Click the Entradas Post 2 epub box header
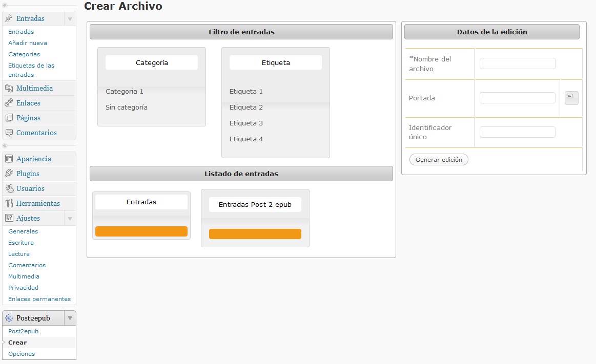This screenshot has width=596, height=364. coord(255,205)
